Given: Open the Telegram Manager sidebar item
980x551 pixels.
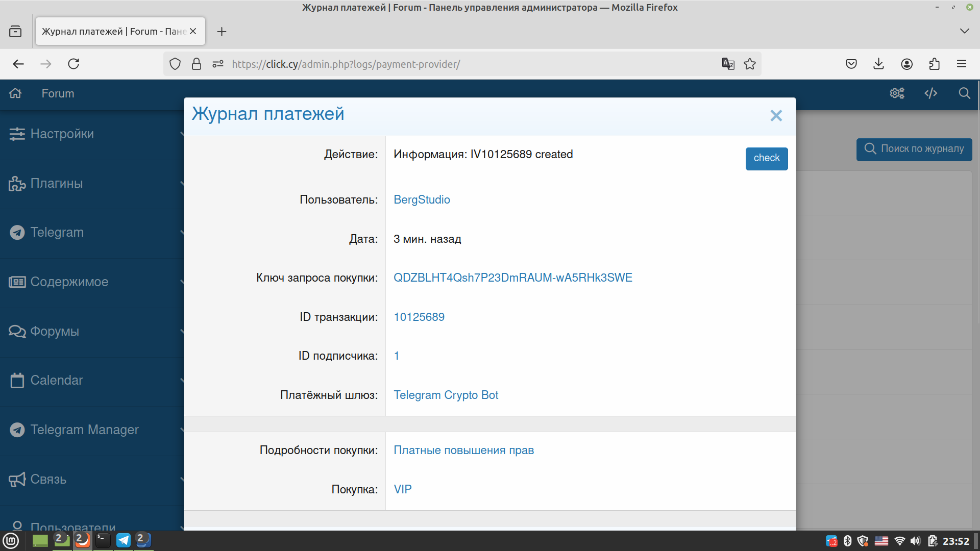Looking at the screenshot, I should click(84, 430).
